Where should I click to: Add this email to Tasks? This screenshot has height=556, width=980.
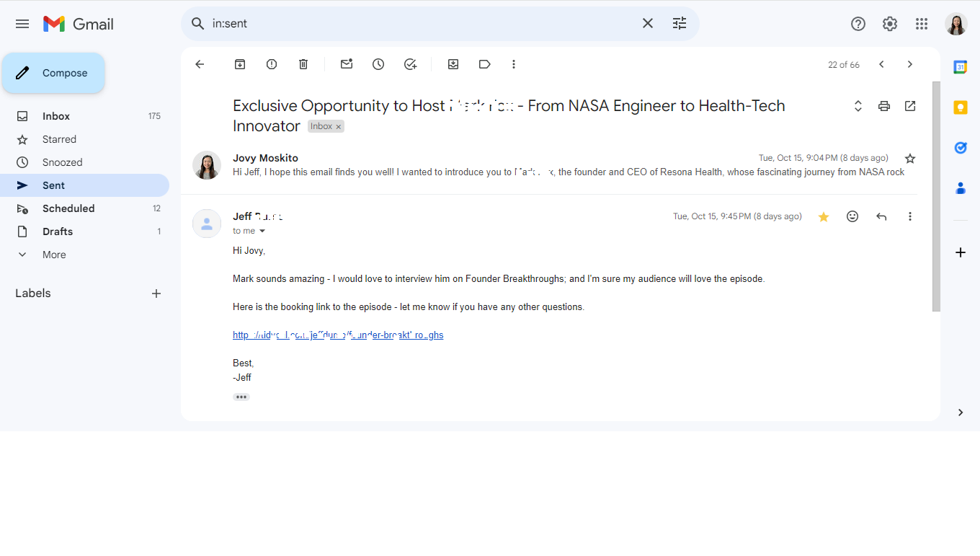pyautogui.click(x=410, y=64)
